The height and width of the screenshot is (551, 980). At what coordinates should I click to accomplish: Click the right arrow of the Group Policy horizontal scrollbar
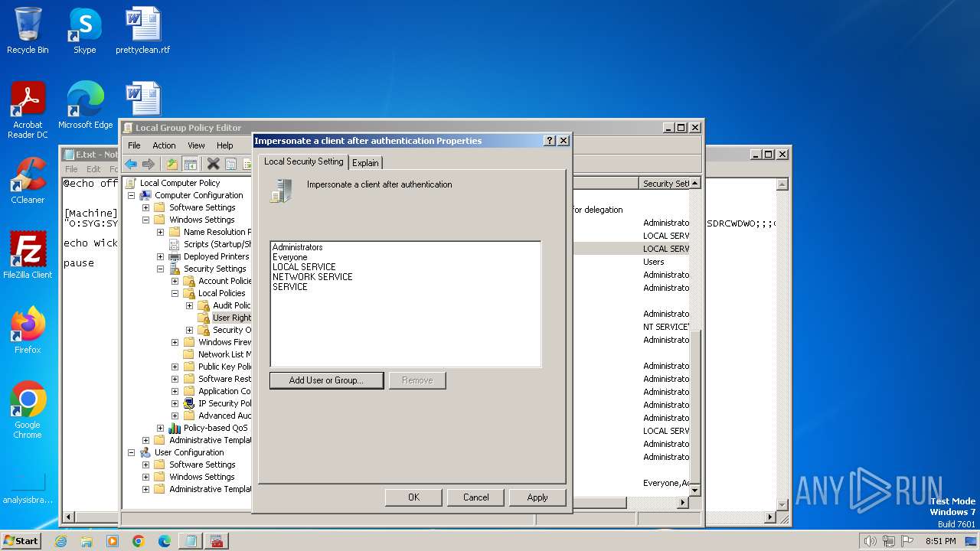683,502
